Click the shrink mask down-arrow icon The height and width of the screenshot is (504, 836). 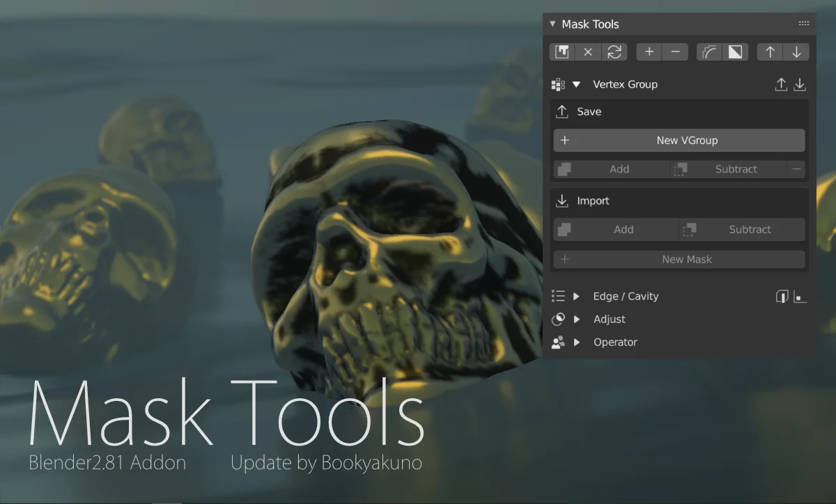796,52
